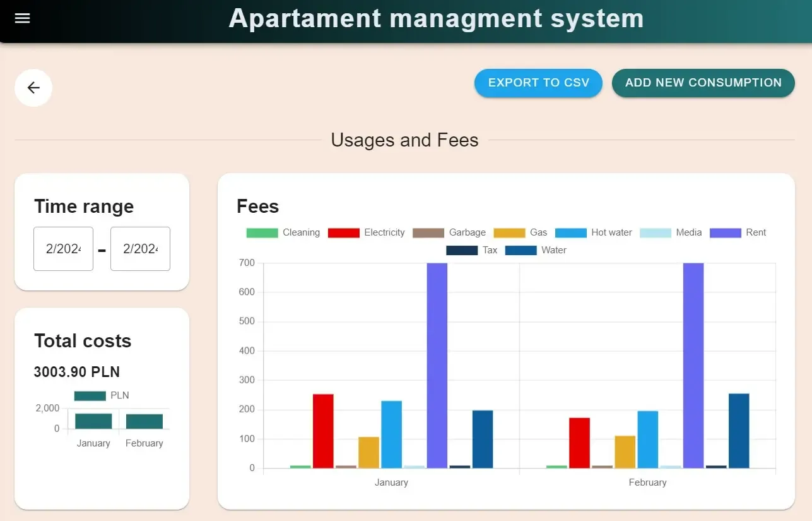Go back using the arrow button

pyautogui.click(x=33, y=88)
